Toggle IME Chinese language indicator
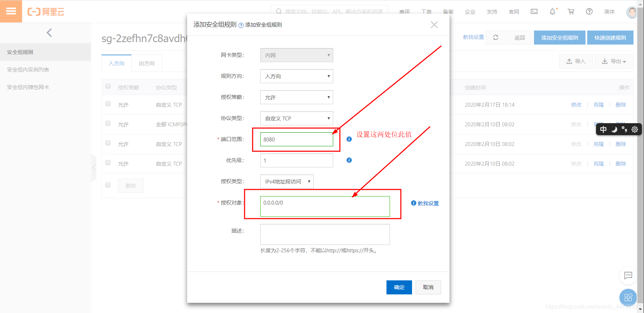 coord(603,129)
